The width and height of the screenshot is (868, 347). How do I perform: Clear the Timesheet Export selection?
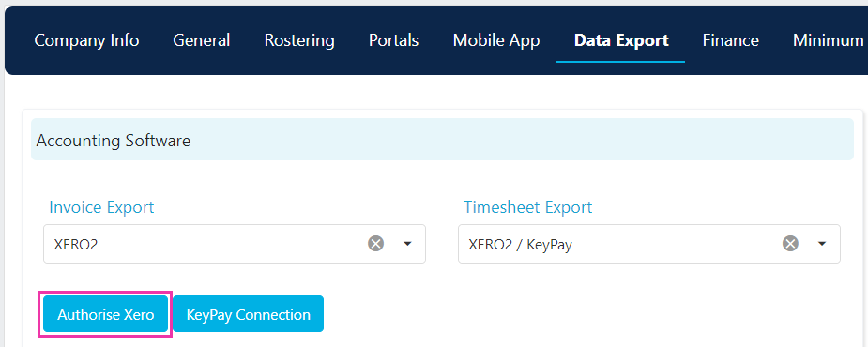pos(790,244)
